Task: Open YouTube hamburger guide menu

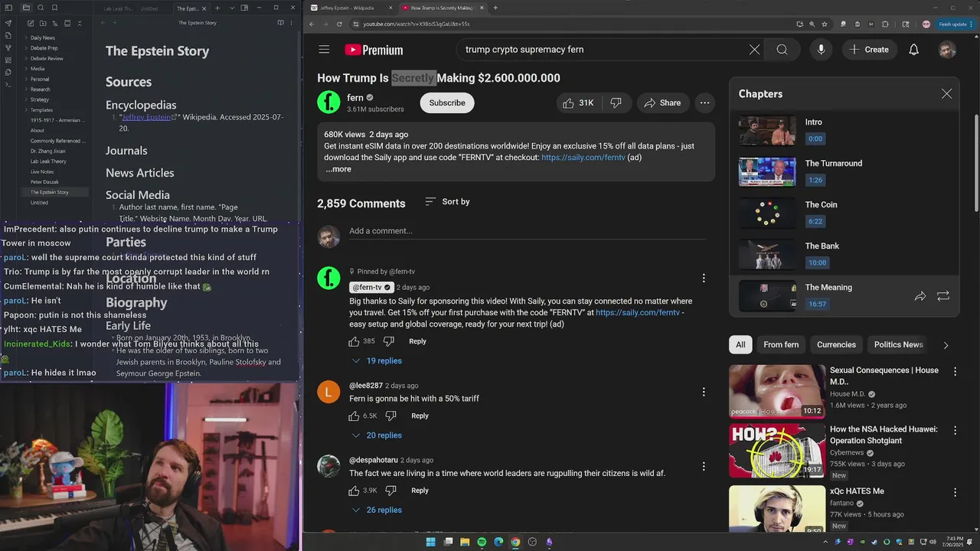Action: tap(324, 50)
